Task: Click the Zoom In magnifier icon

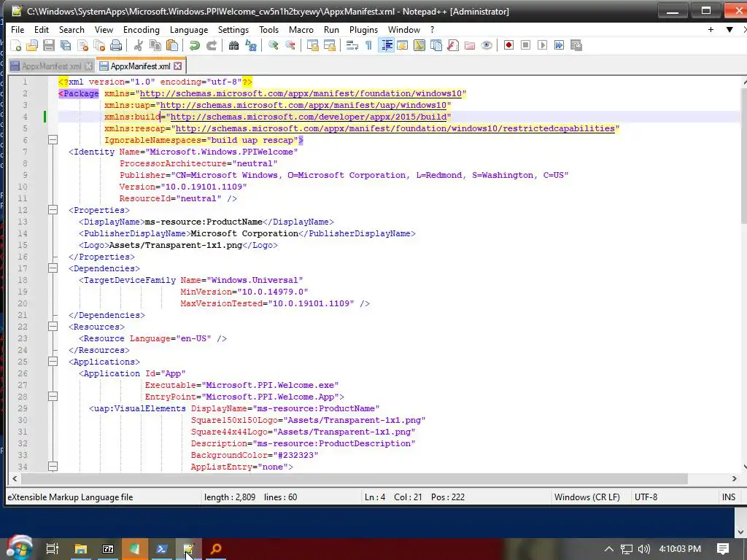Action: pos(274,45)
